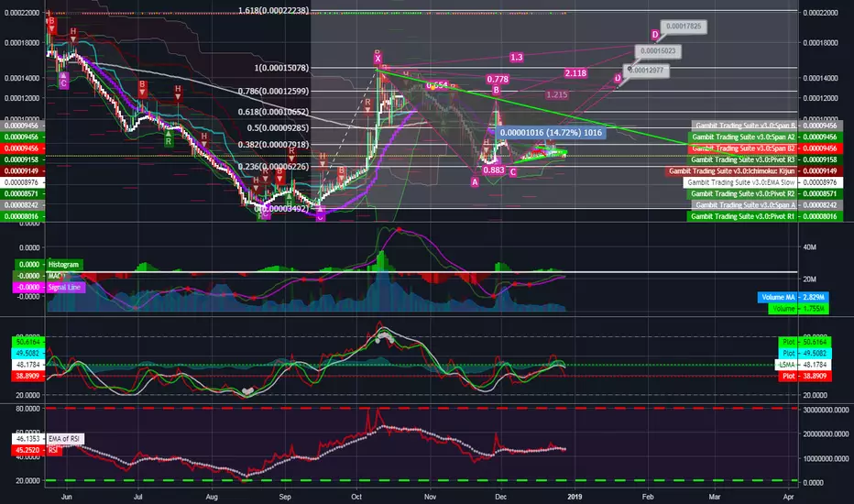Click the 2.118 harmonic ratio label

point(575,73)
